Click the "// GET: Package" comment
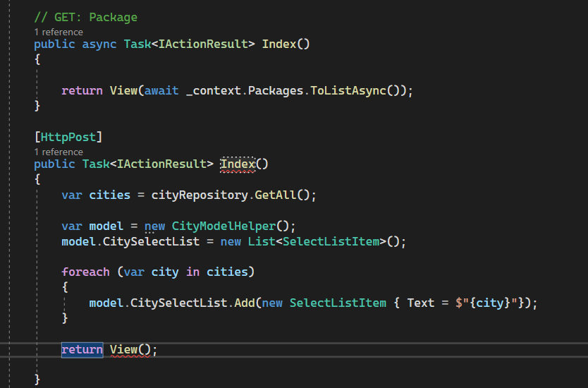This screenshot has width=588, height=388. [x=86, y=17]
